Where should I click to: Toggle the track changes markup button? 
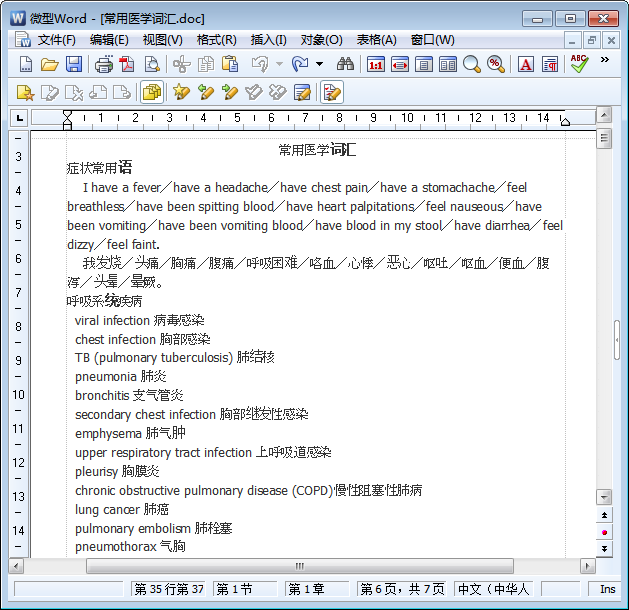[x=332, y=93]
